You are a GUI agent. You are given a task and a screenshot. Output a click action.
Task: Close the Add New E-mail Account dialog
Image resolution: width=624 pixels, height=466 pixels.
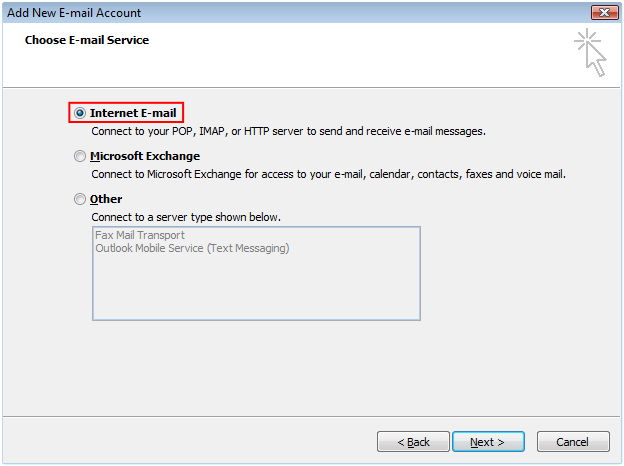604,12
